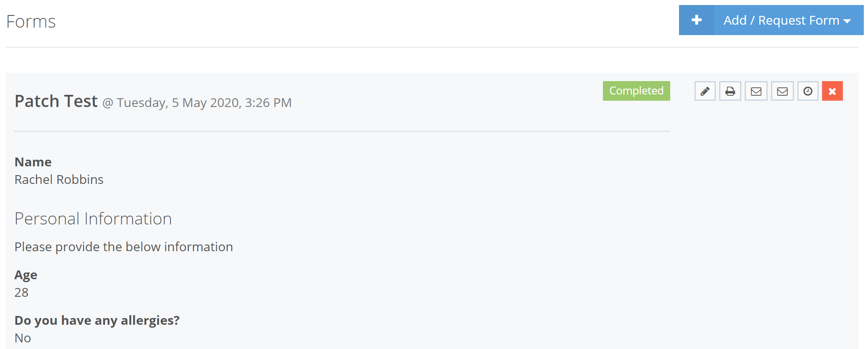Click the Forms page heading
The image size is (868, 349).
click(x=31, y=21)
